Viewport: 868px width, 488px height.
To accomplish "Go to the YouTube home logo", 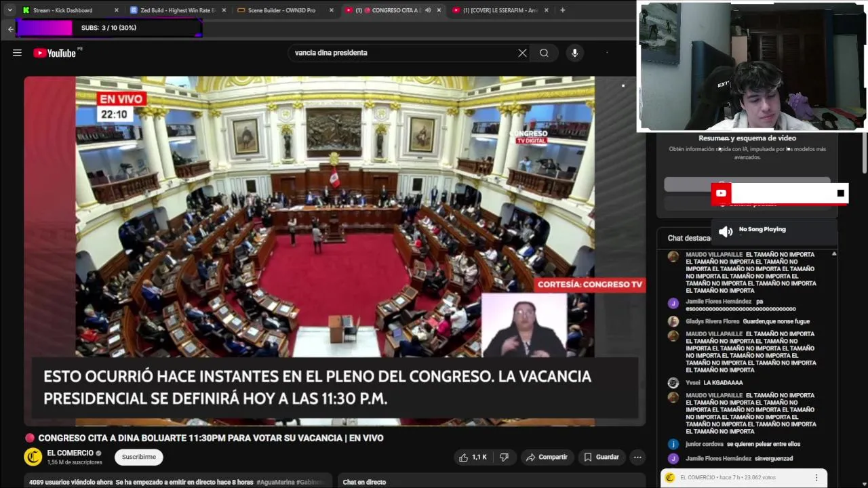I will coord(55,53).
